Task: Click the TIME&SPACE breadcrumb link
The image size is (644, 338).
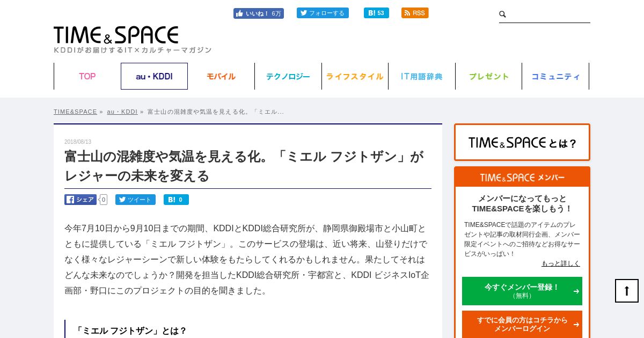Action: pyautogui.click(x=75, y=112)
